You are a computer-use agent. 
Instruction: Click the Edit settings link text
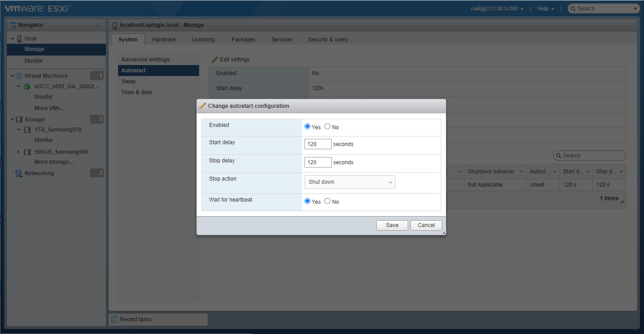(x=235, y=60)
